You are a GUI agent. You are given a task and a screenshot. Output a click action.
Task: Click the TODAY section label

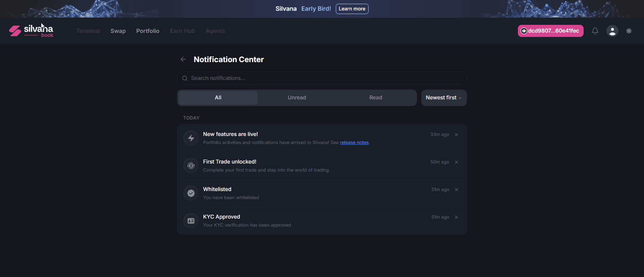(192, 118)
